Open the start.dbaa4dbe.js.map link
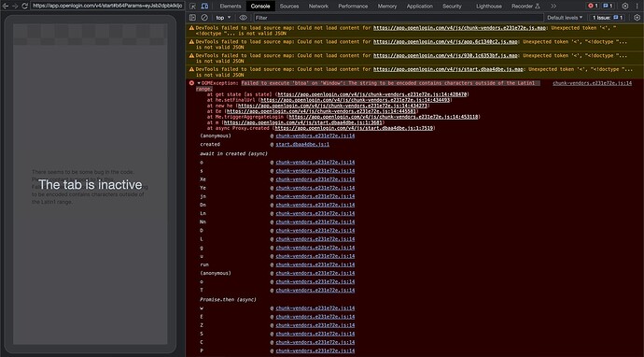The width and height of the screenshot is (644, 357). pos(449,69)
